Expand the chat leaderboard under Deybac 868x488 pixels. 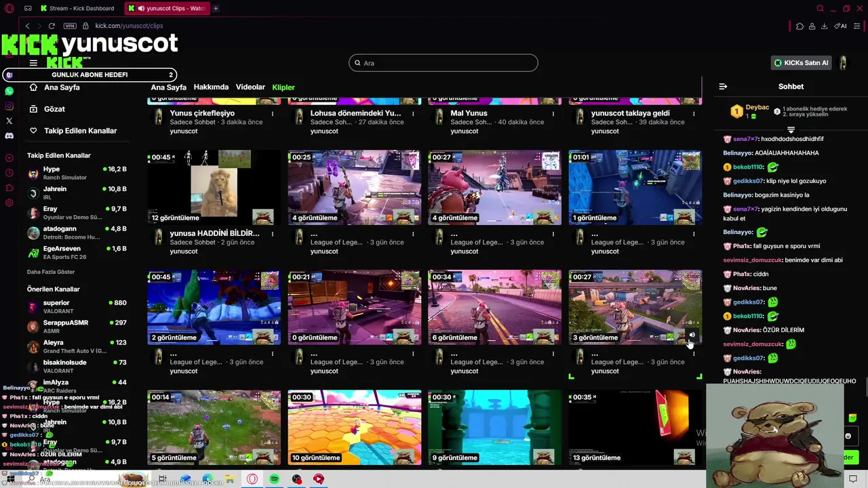pos(791,129)
